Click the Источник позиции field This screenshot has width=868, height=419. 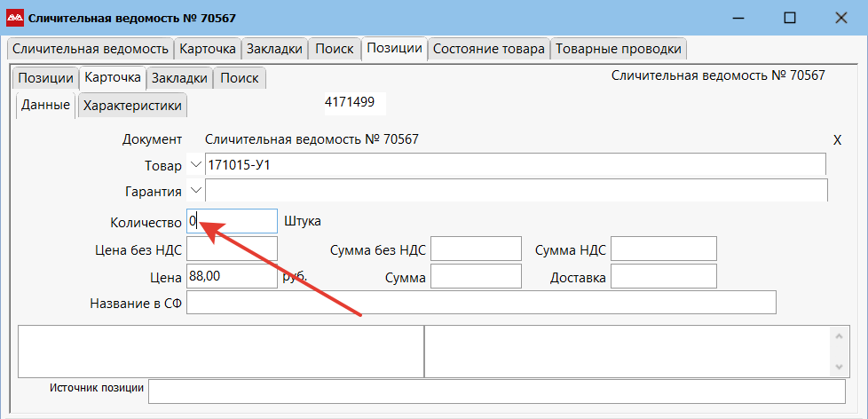click(x=496, y=391)
